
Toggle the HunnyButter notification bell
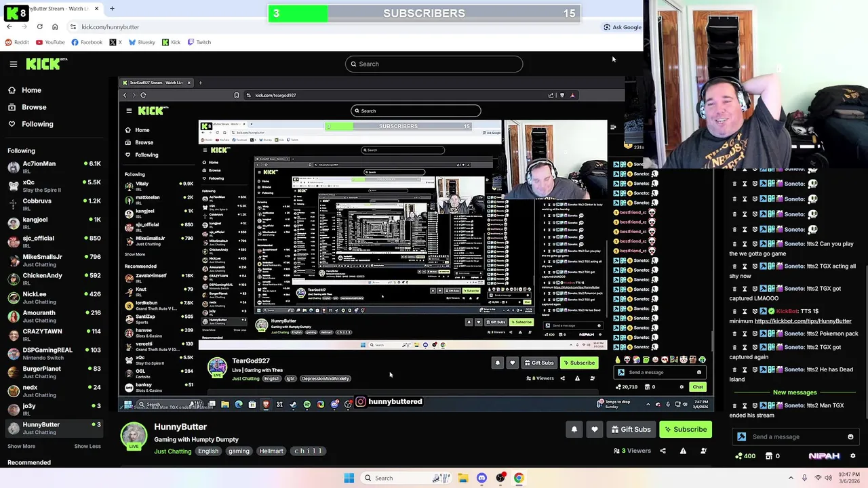(x=574, y=429)
